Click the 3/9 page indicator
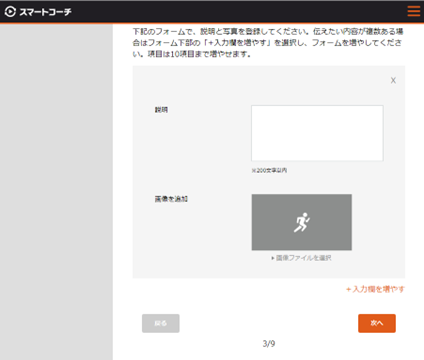The image size is (424, 360). (x=269, y=344)
